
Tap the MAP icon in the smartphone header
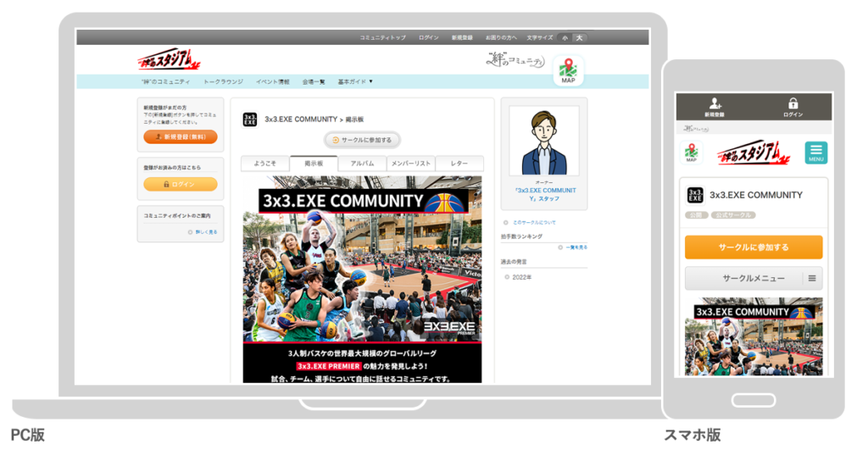pos(692,153)
